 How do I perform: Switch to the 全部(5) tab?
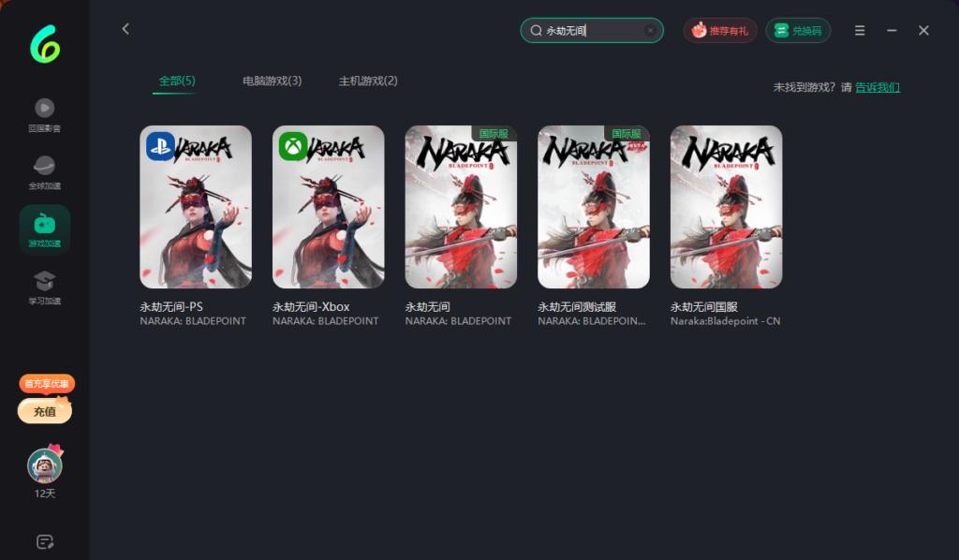(x=177, y=81)
